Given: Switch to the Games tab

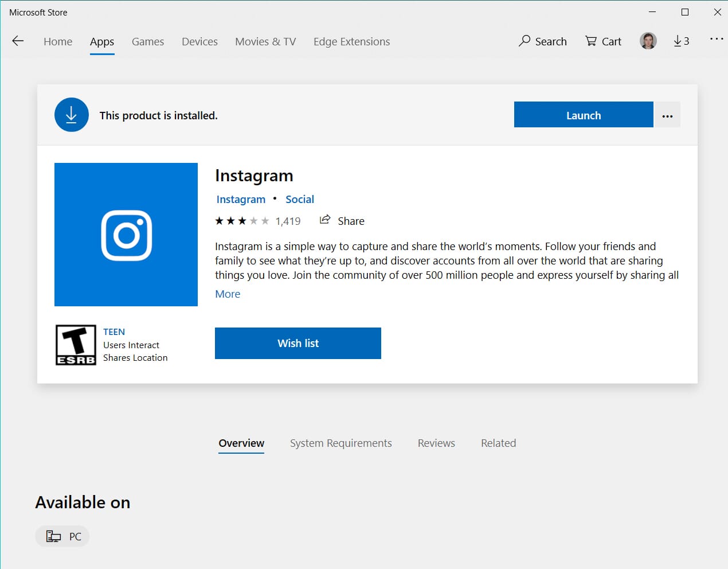Looking at the screenshot, I should (148, 41).
